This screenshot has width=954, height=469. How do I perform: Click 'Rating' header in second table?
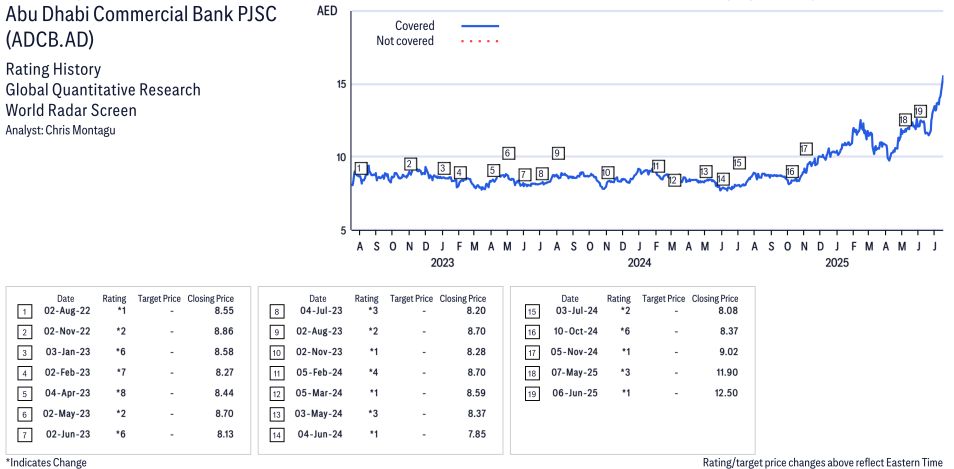(x=367, y=299)
